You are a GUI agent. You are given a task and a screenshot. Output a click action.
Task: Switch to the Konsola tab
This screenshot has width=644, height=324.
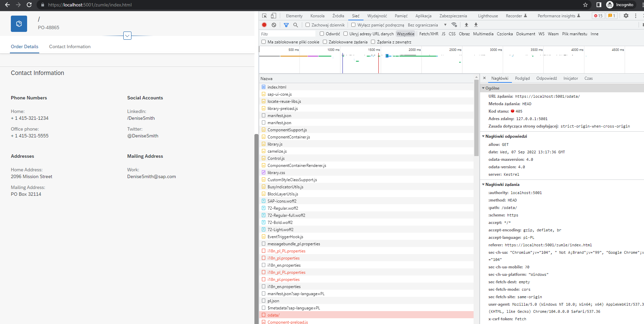(x=317, y=16)
